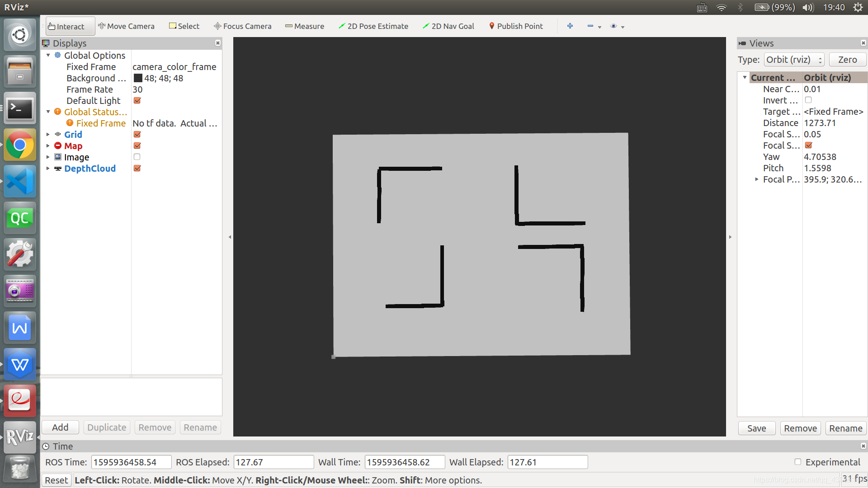Image resolution: width=868 pixels, height=488 pixels.
Task: Choose the 2D Pose Estimate tool
Action: (x=373, y=26)
